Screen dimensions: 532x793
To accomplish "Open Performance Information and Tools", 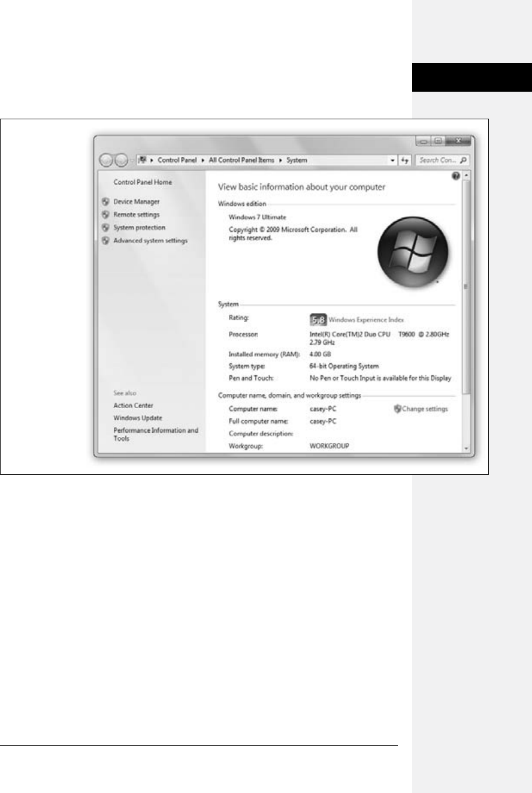I will coord(156,435).
